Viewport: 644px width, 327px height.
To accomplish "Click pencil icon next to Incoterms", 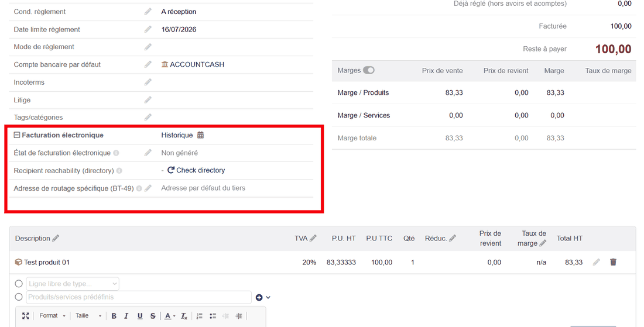I will (x=148, y=82).
